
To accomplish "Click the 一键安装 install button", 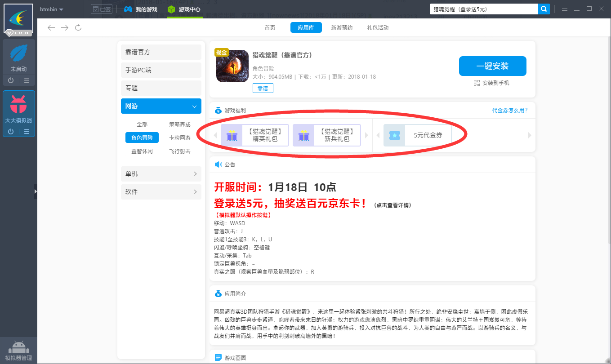I will [492, 66].
